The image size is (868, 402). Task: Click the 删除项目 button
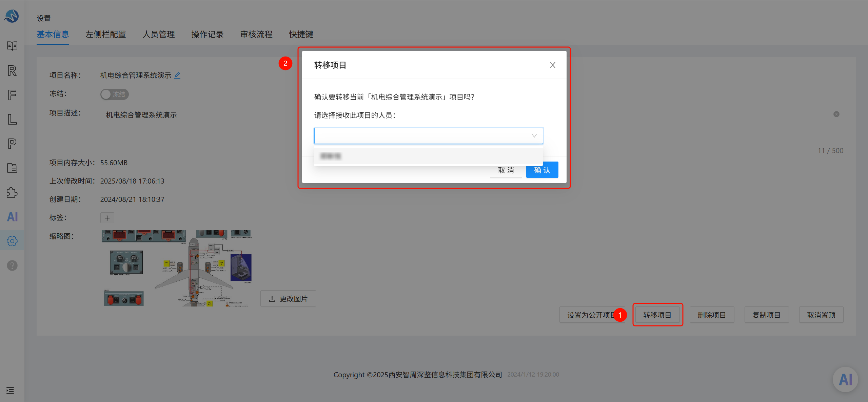click(712, 315)
